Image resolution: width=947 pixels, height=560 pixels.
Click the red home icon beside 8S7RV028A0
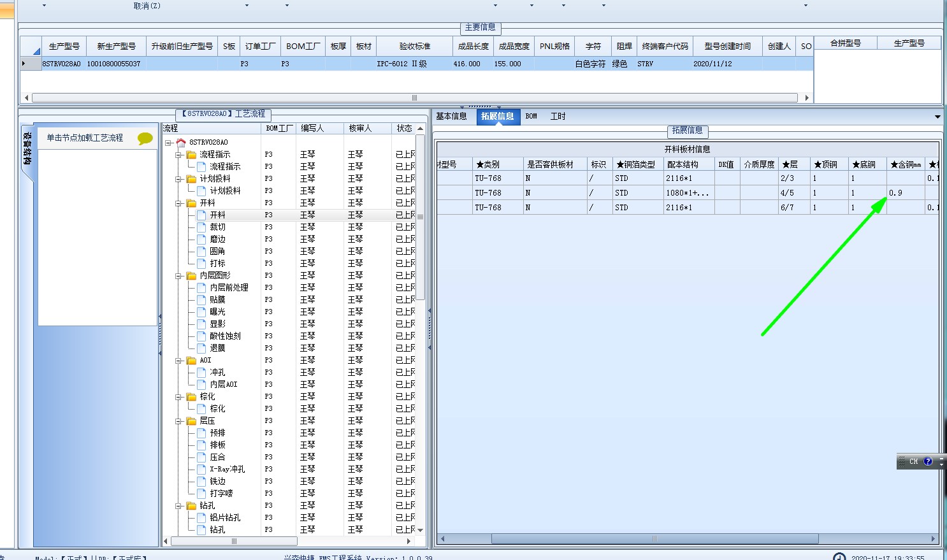181,142
